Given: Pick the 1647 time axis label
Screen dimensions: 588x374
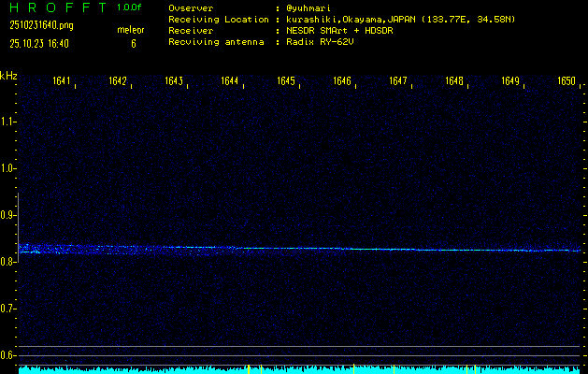Looking at the screenshot, I should tap(398, 81).
